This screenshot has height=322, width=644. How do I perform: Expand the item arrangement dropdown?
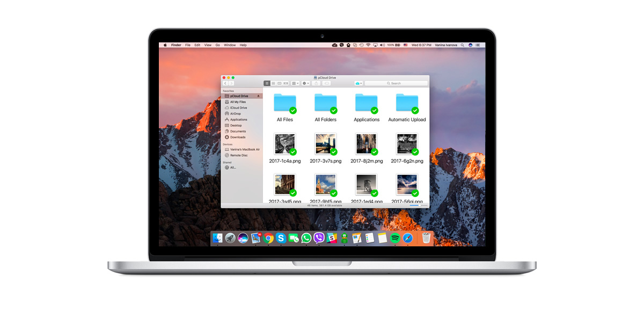pyautogui.click(x=295, y=83)
